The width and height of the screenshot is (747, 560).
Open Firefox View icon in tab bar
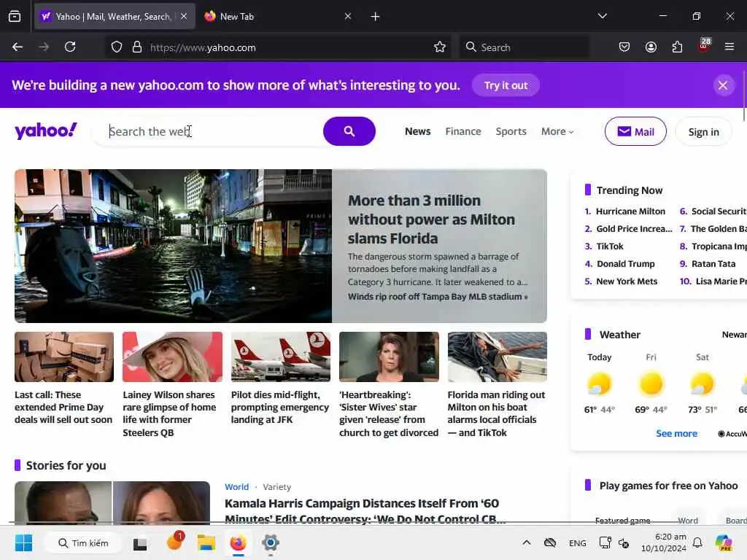pos(15,17)
